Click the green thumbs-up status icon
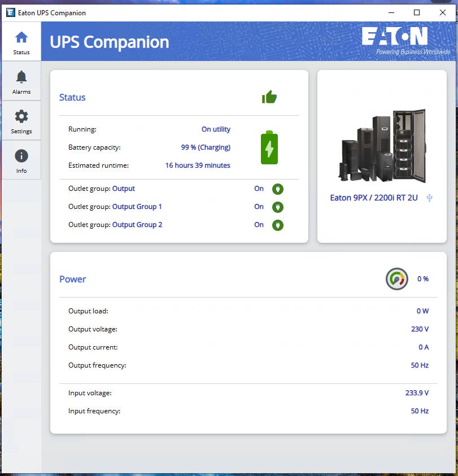This screenshot has width=458, height=476. 269,97
